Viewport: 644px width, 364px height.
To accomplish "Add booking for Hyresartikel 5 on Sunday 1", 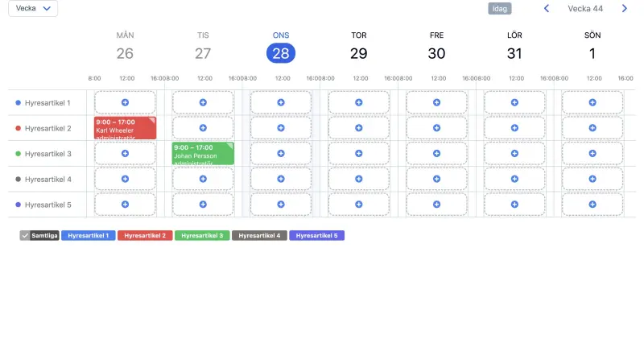I will click(592, 205).
